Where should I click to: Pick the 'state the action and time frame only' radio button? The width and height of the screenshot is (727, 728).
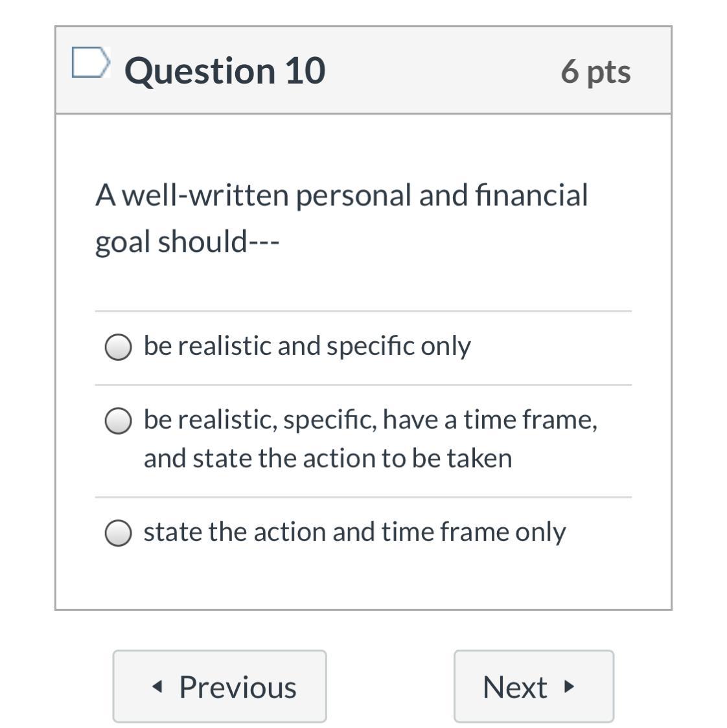coord(119,533)
